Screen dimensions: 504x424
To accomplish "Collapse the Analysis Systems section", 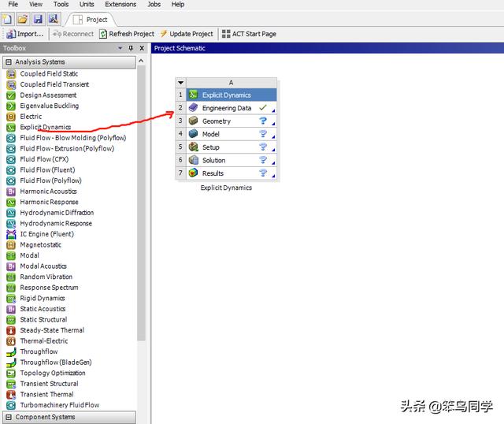I will tap(9, 61).
